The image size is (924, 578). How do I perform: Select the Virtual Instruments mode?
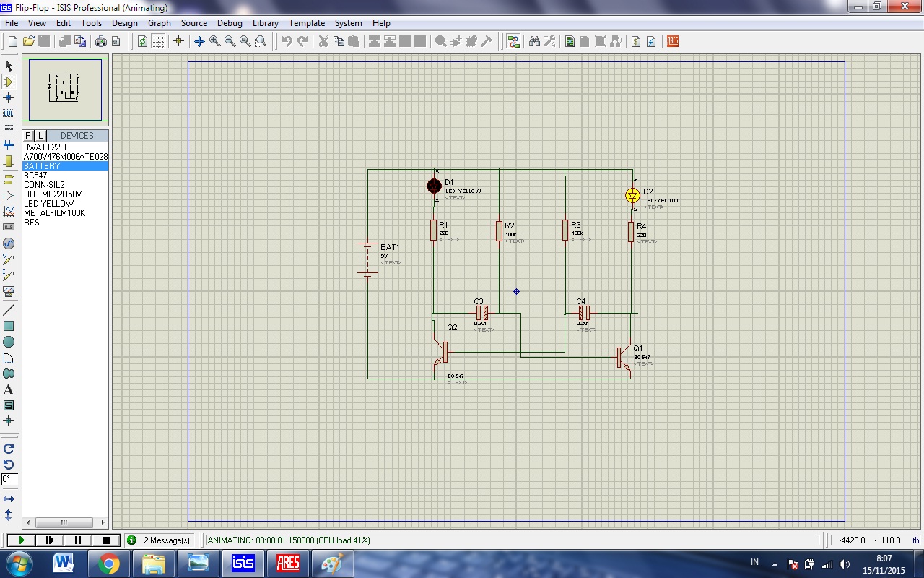tap(9, 292)
